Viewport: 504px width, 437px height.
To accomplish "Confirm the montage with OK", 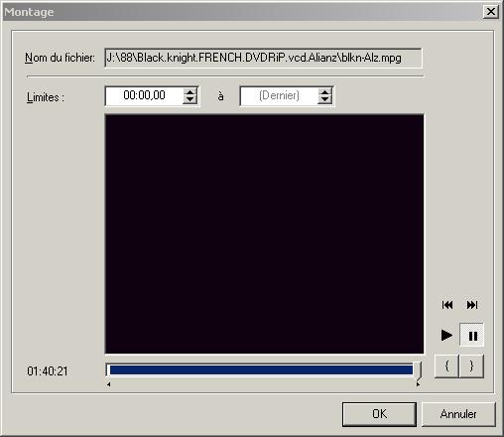I will point(379,414).
